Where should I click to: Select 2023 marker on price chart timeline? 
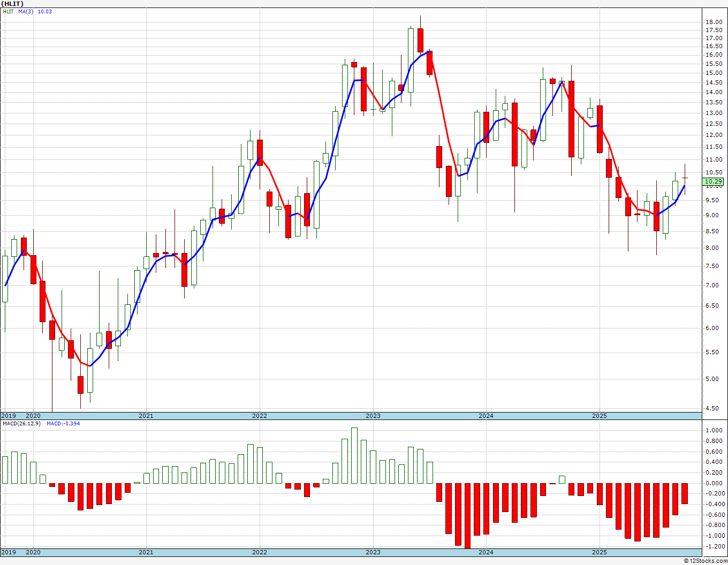tap(373, 416)
